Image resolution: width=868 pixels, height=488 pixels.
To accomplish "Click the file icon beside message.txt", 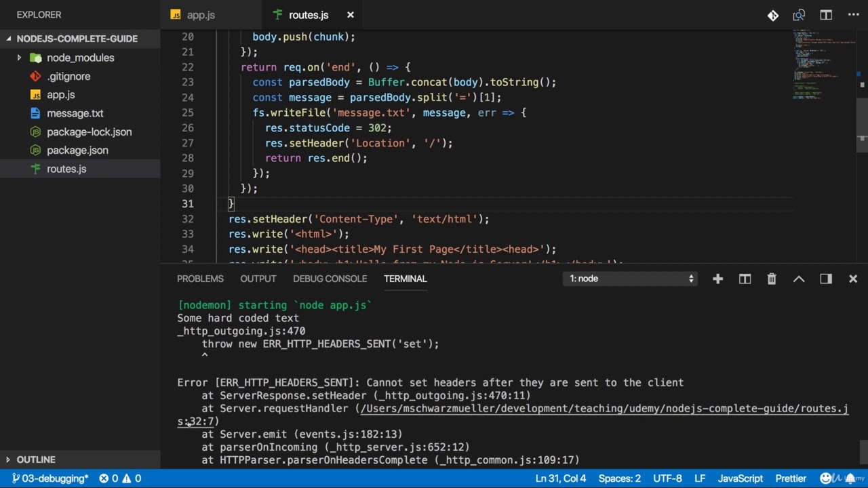I will pyautogui.click(x=35, y=113).
